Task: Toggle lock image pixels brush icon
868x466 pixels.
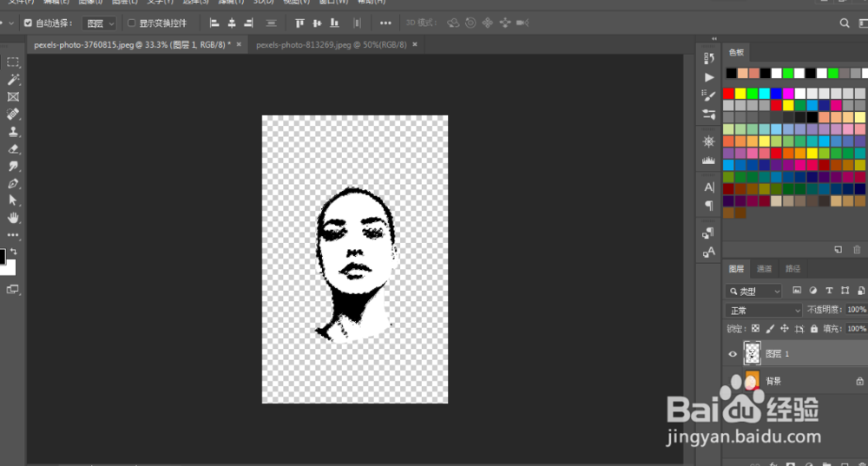Action: coord(770,329)
